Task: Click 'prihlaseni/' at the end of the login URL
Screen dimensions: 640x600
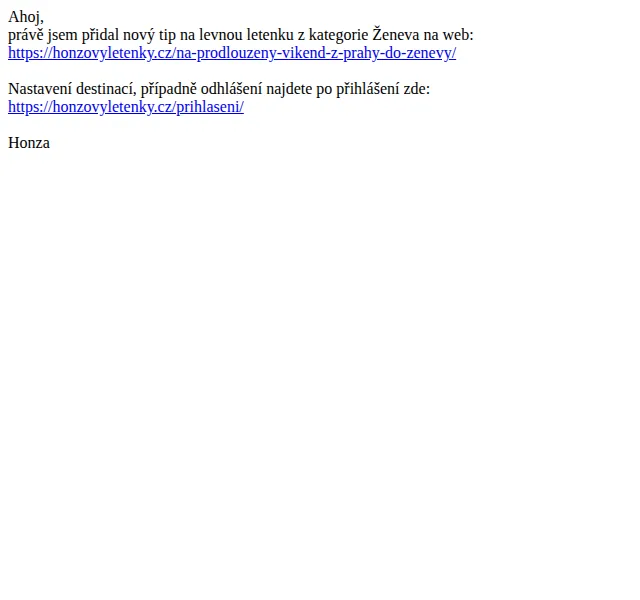Action: 210,107
